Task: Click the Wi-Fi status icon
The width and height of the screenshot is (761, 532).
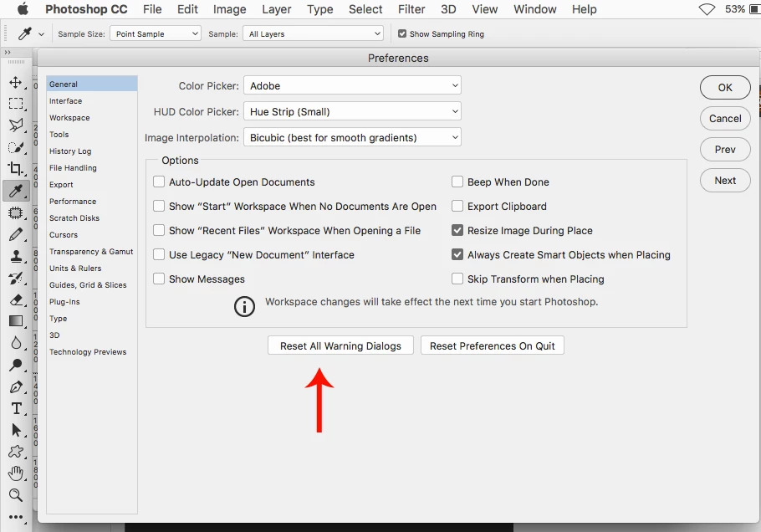Action: click(x=707, y=9)
